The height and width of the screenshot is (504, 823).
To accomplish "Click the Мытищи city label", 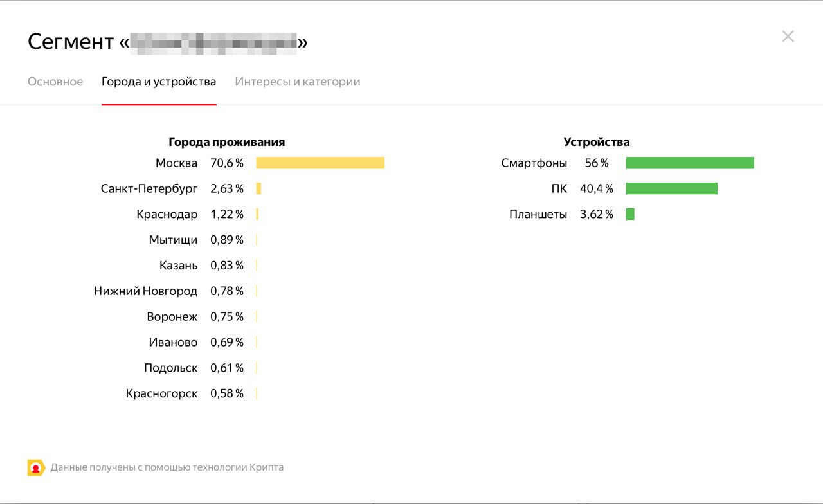I will click(x=174, y=240).
